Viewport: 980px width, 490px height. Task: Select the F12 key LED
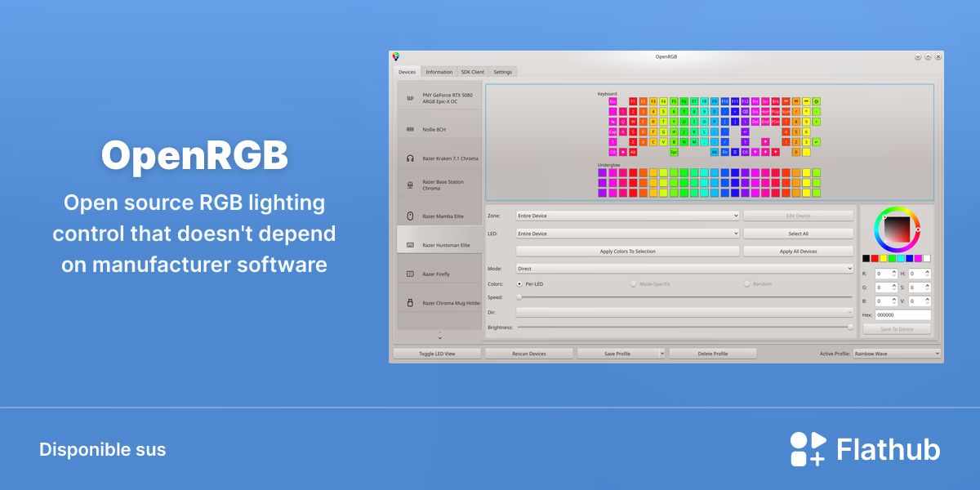745,101
